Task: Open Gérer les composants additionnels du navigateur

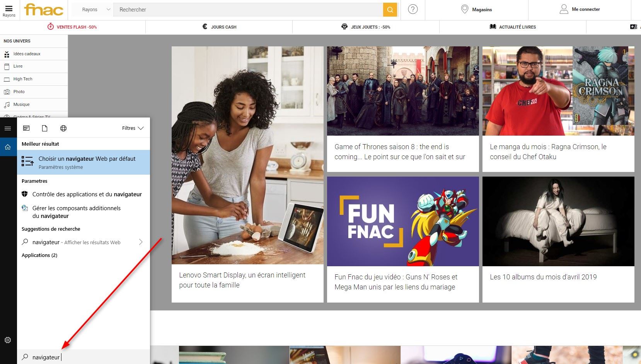Action: (84, 212)
